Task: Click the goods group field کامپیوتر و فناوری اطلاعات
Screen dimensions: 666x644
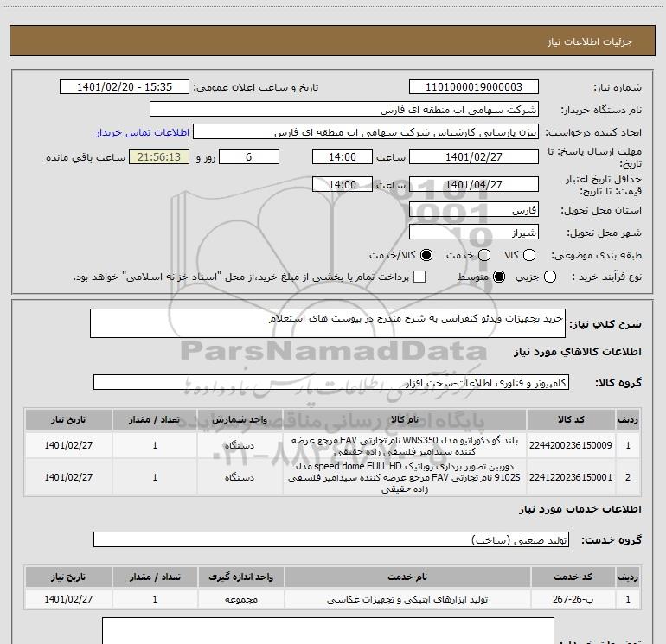Action: (331, 382)
